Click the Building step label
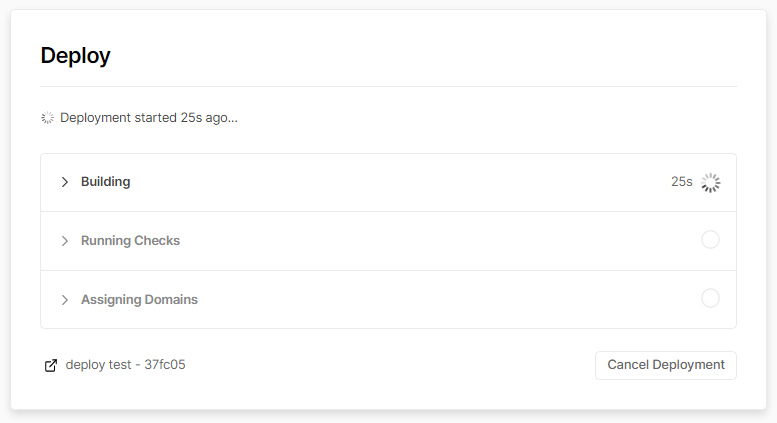777x423 pixels. pos(105,182)
